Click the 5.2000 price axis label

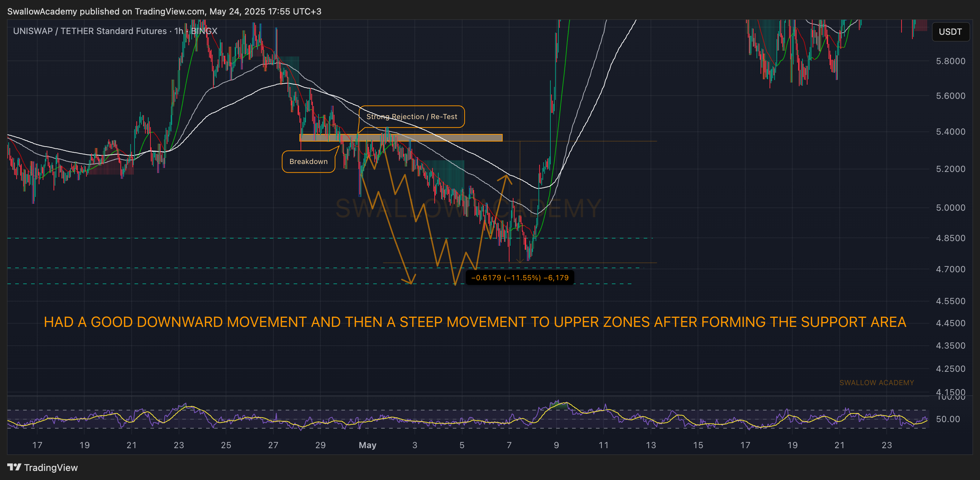[950, 169]
